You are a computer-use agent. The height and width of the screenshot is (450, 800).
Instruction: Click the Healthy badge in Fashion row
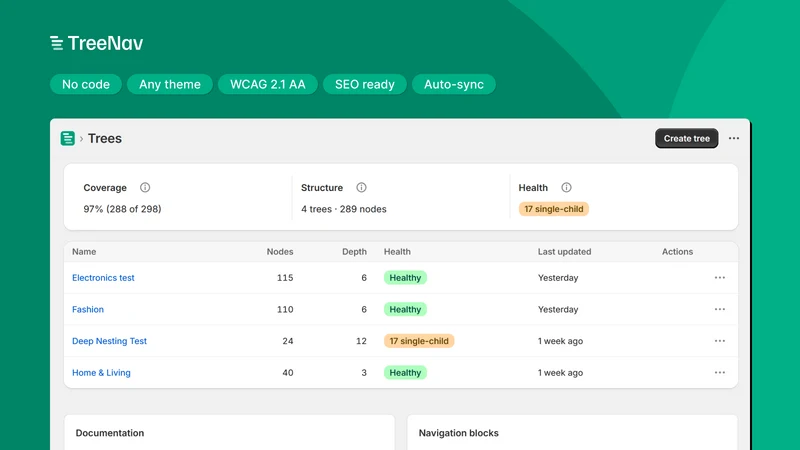click(x=405, y=309)
